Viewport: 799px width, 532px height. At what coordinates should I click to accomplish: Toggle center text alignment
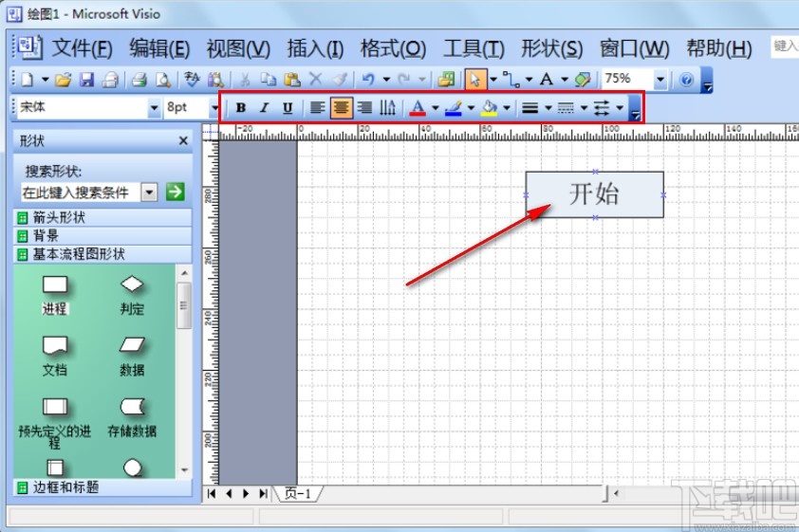click(x=341, y=107)
